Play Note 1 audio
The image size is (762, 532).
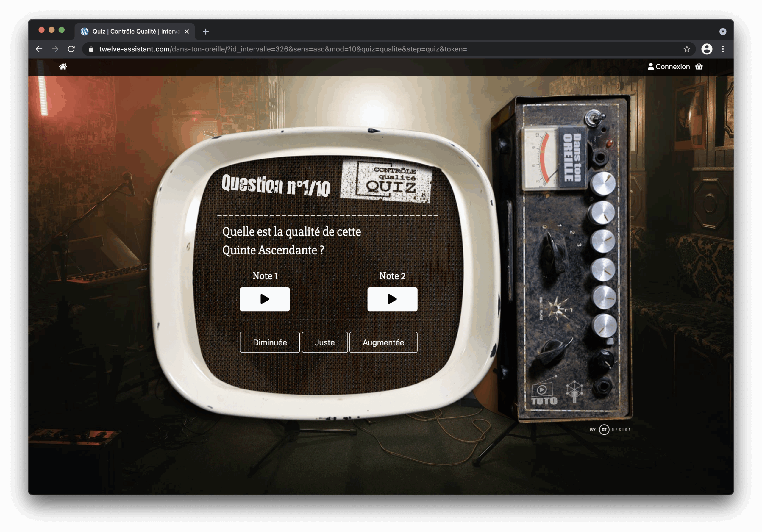point(265,299)
